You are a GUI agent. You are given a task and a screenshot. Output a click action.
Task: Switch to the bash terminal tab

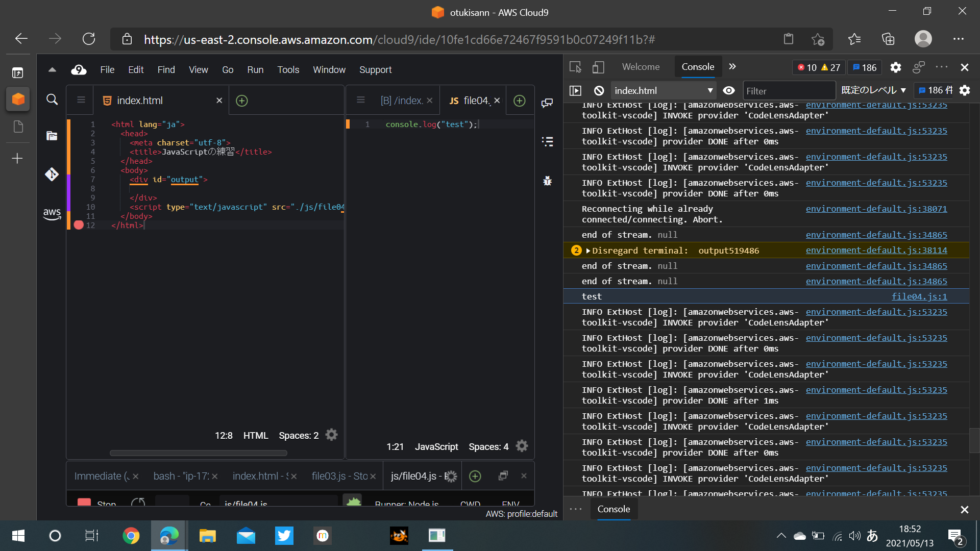pyautogui.click(x=181, y=476)
